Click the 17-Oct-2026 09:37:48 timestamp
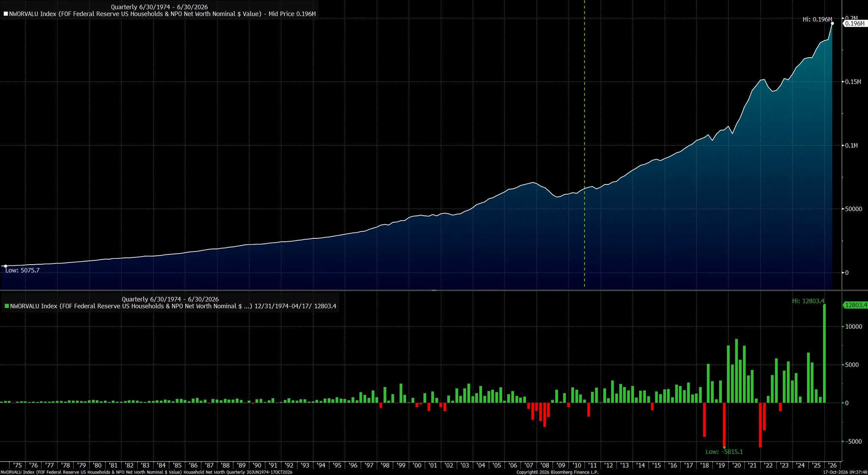Viewport: 868px width, 475px height. 845,472
